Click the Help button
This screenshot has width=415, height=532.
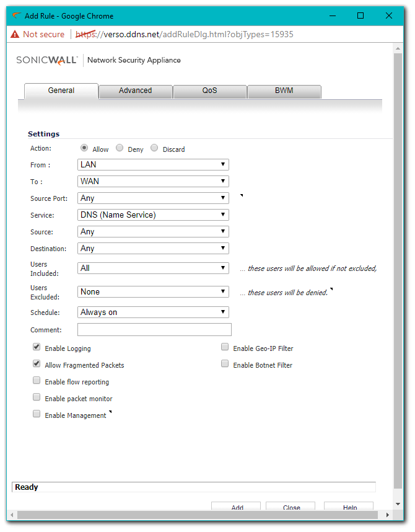pos(349,507)
